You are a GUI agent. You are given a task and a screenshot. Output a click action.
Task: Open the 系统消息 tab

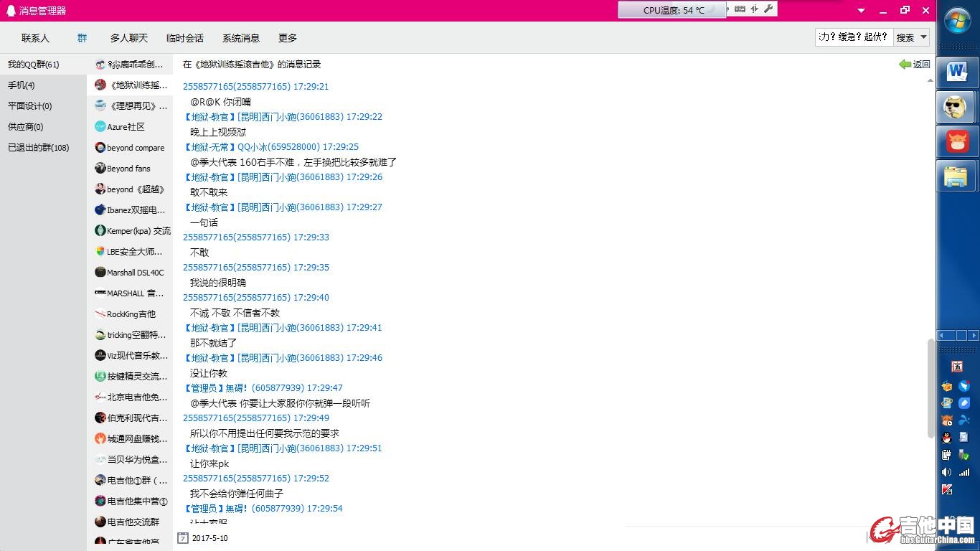[x=240, y=38]
